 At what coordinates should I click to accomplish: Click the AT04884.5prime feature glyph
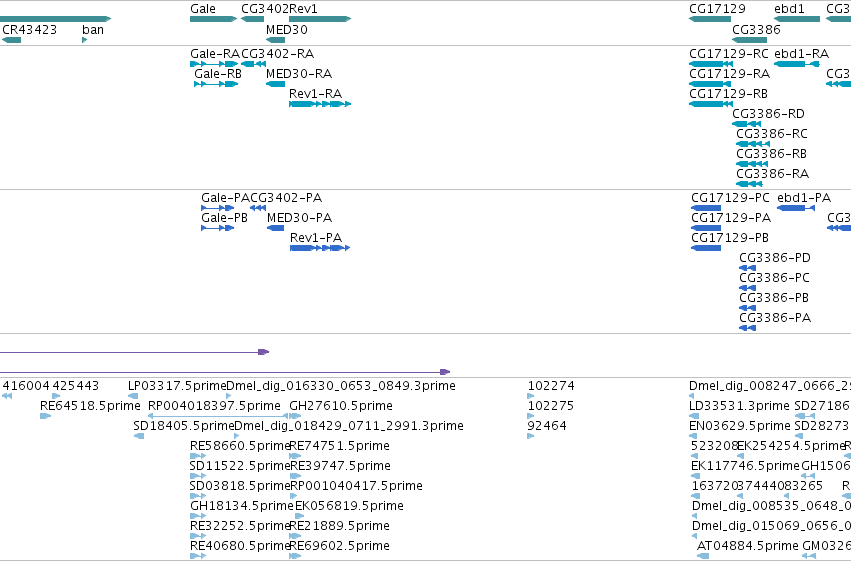click(x=703, y=557)
